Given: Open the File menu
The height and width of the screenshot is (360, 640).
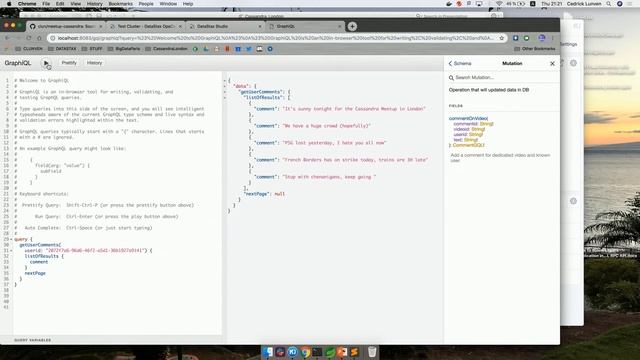Looking at the screenshot, I should [46, 4].
